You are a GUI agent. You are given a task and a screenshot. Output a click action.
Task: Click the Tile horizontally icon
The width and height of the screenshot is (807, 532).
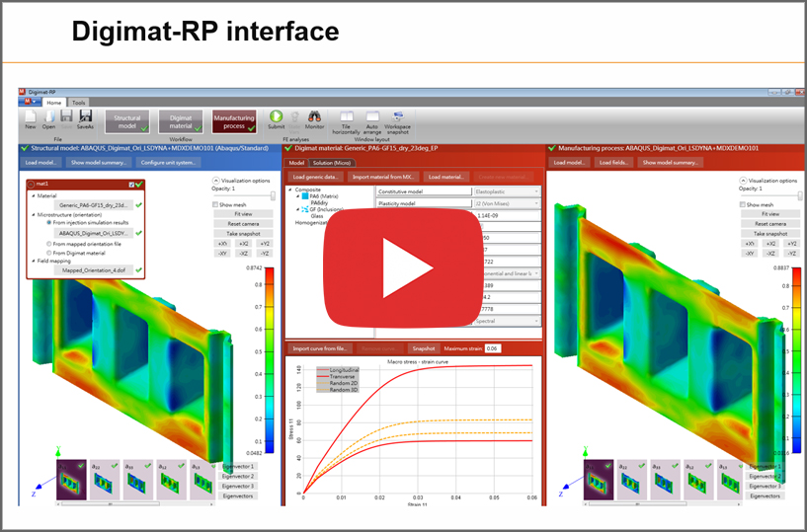[x=347, y=116]
